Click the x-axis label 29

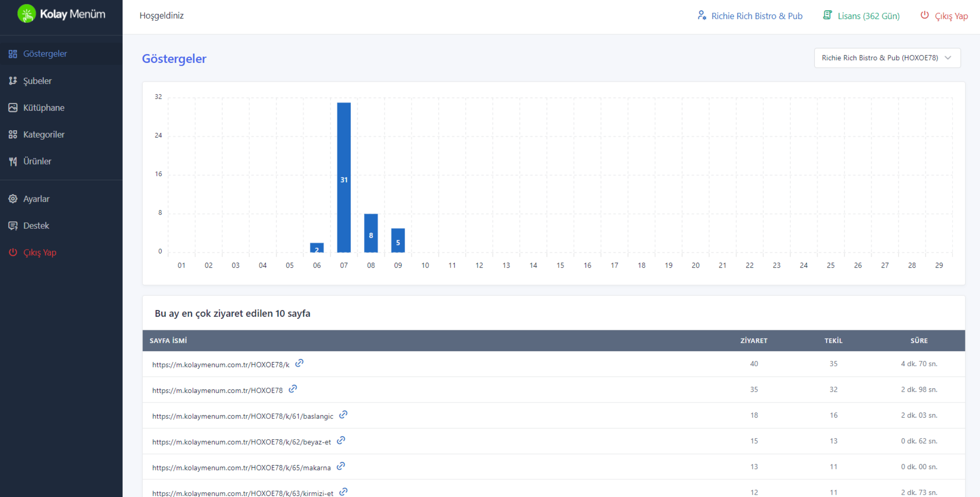(x=939, y=265)
